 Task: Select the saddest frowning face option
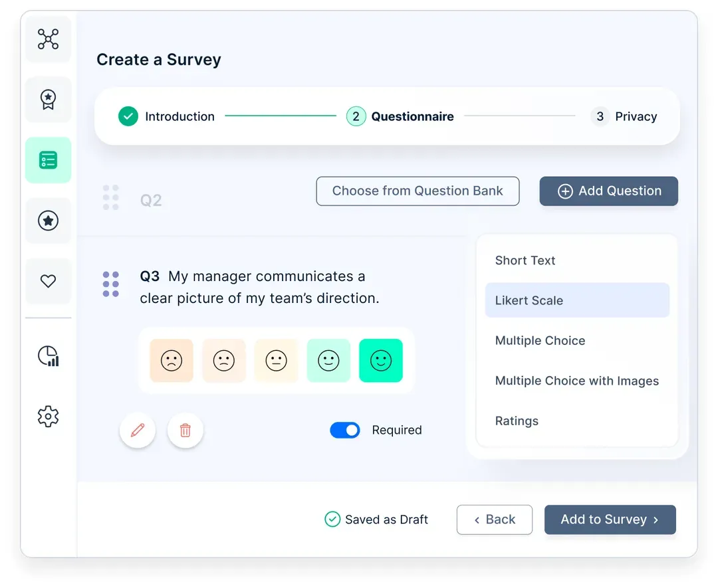[172, 361]
